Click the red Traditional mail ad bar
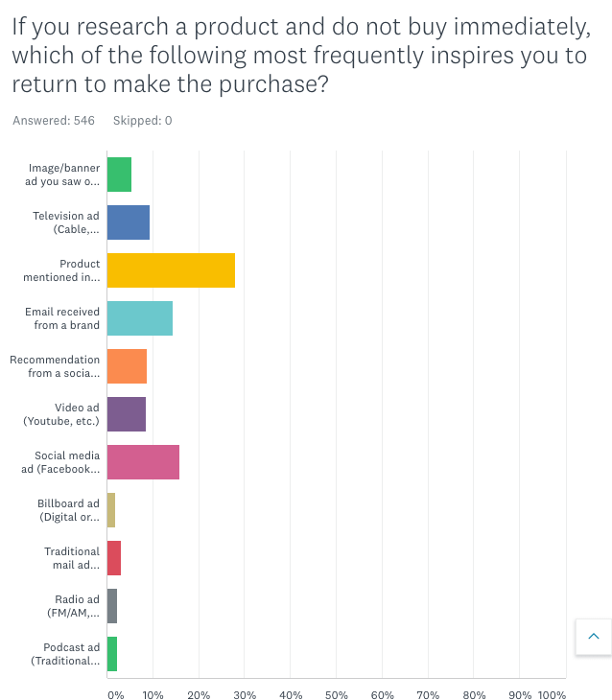Viewport: 612px width, 700px height. pos(114,558)
